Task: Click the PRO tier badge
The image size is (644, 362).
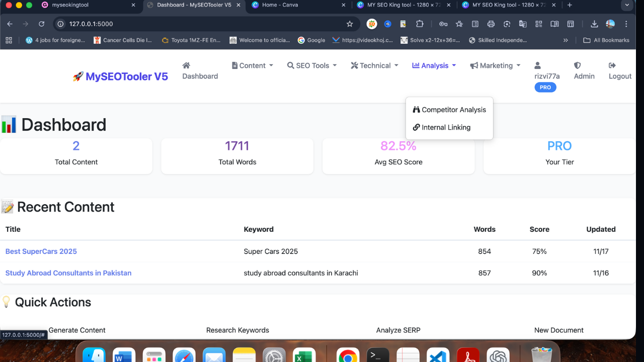Action: 545,87
